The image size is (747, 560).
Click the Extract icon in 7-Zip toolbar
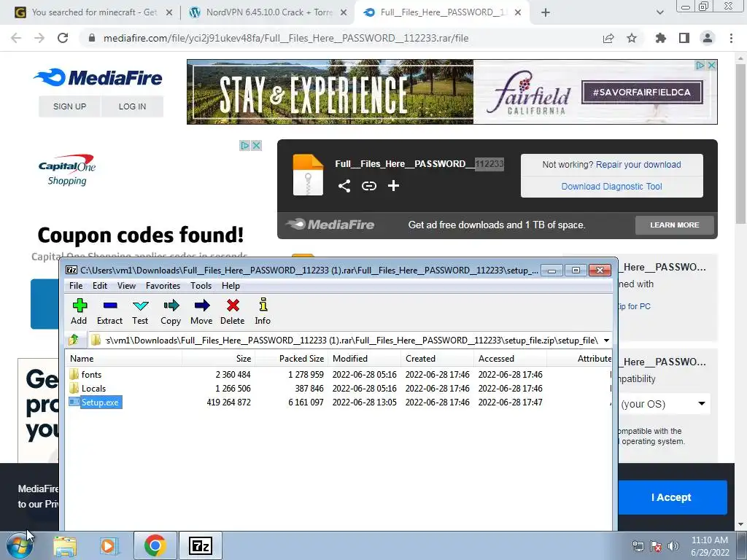coord(110,306)
